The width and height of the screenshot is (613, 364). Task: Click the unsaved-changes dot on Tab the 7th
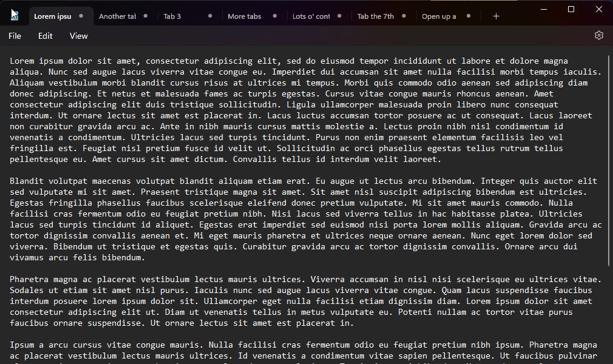pyautogui.click(x=404, y=16)
